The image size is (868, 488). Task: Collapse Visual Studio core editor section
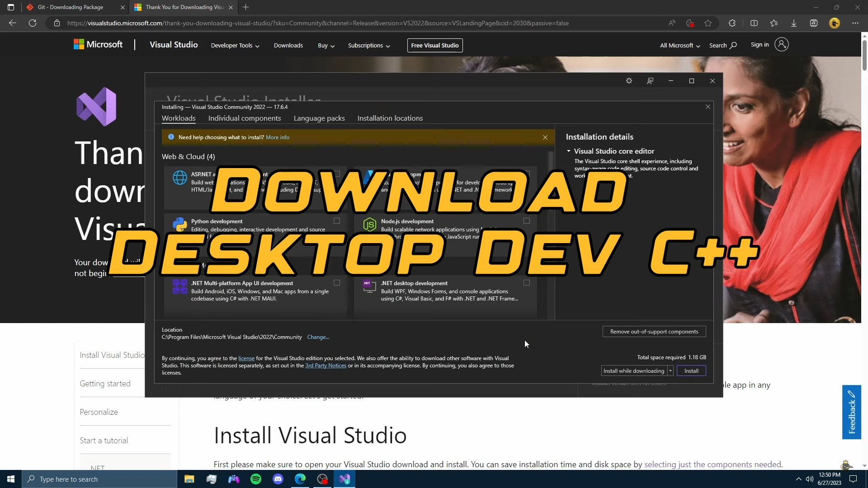[x=569, y=151]
